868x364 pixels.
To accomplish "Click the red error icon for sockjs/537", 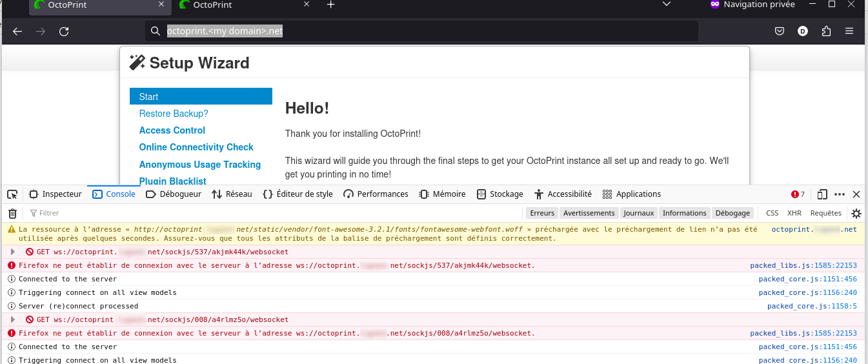I will (x=11, y=265).
